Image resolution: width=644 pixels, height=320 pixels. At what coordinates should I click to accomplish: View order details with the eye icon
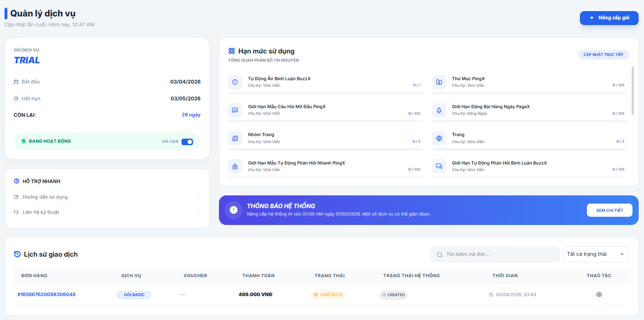pos(599,294)
